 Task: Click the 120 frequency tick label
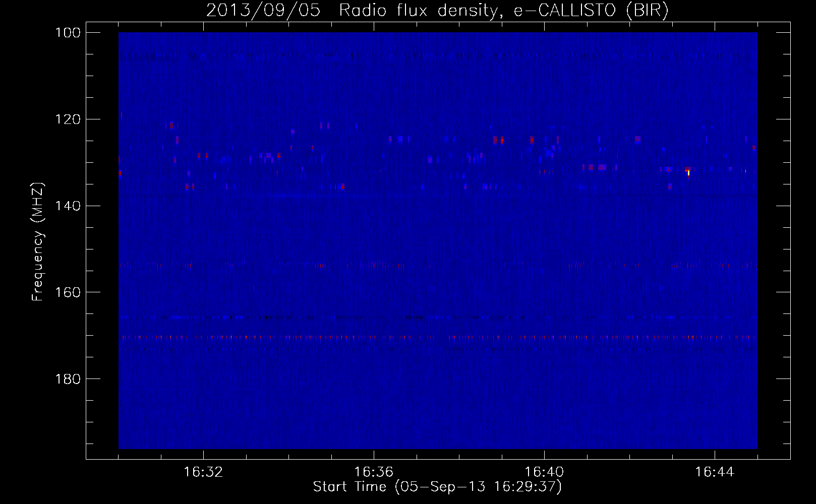69,119
